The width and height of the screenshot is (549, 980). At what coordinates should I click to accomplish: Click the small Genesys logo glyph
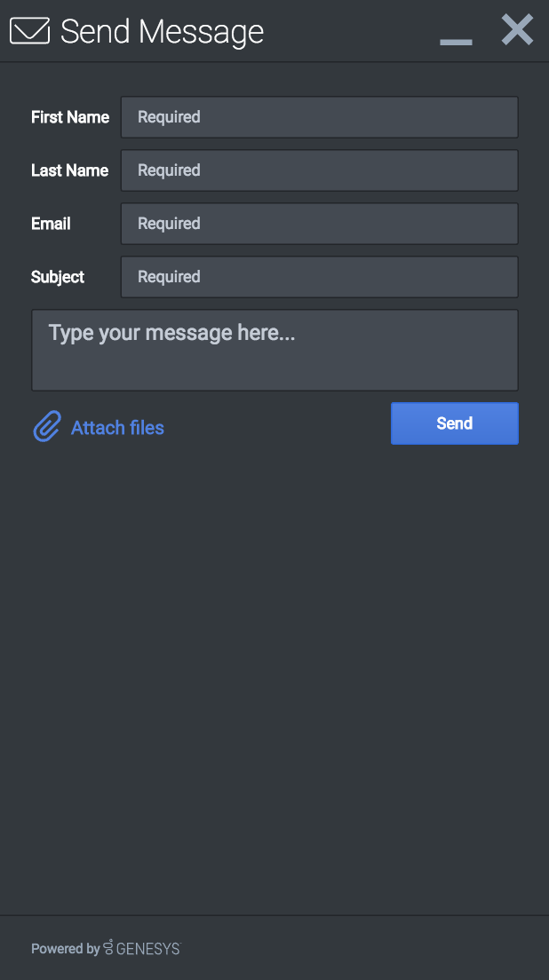click(x=108, y=947)
